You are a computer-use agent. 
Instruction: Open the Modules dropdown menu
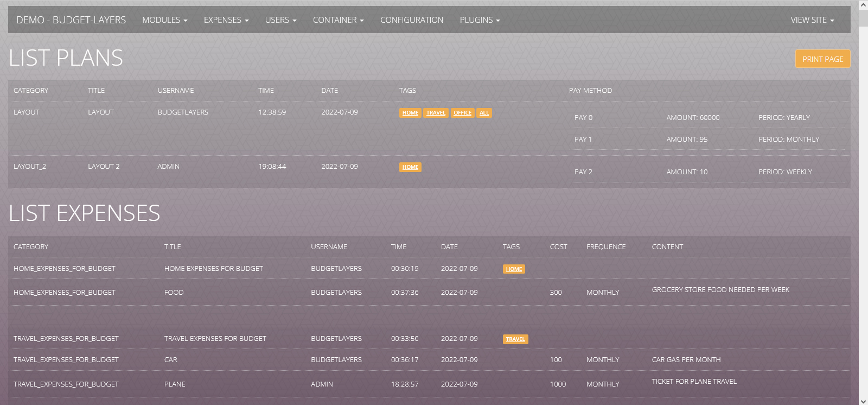coord(164,20)
